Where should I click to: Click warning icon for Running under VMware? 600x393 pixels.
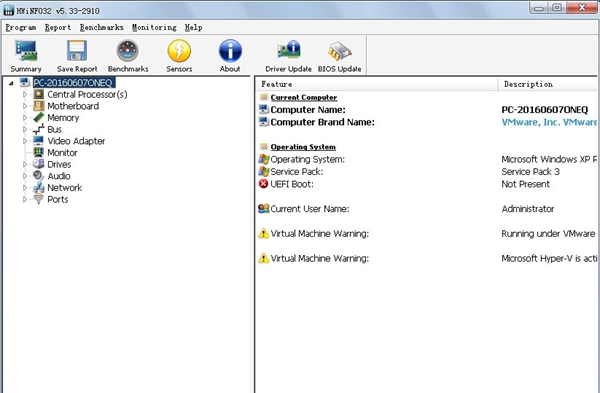coord(263,233)
